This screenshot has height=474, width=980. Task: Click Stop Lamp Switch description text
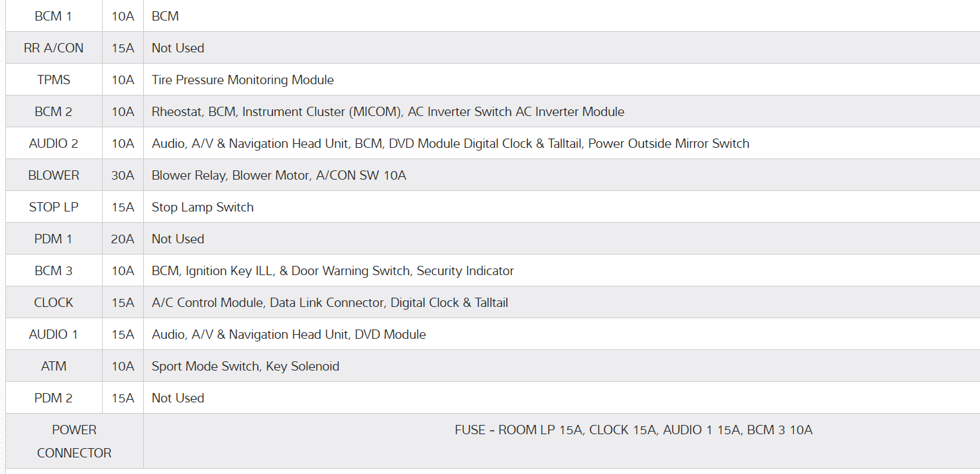tap(203, 207)
